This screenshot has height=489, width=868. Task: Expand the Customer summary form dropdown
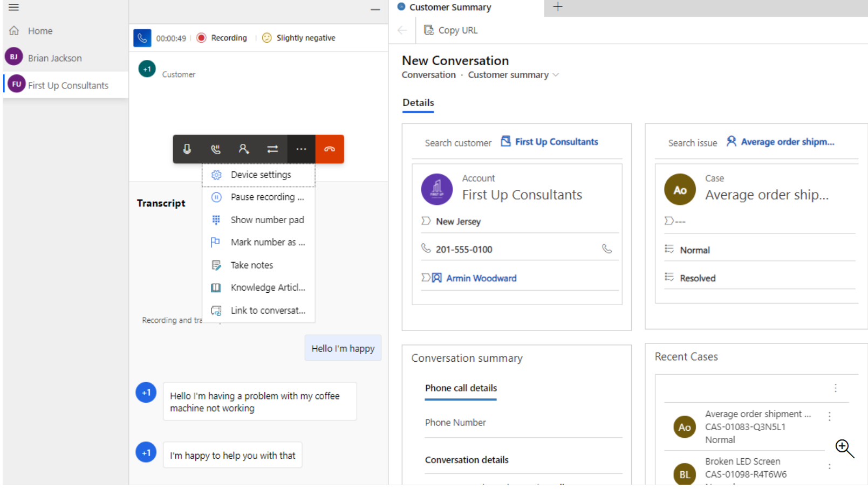tap(556, 75)
